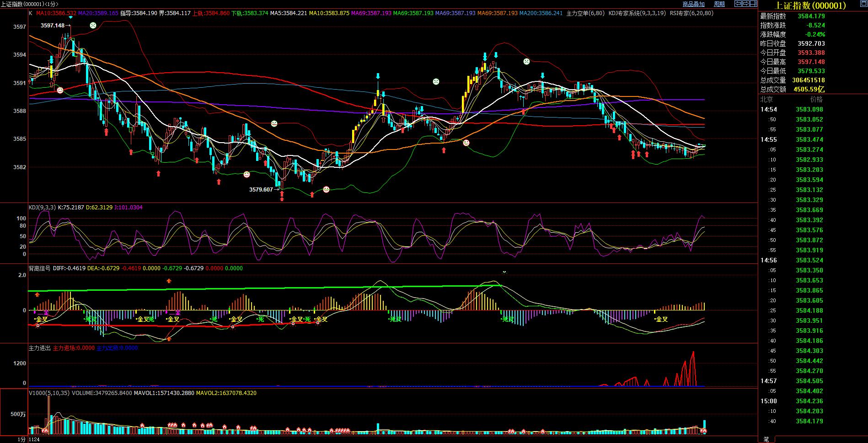868x443 pixels.
Task: Click the V1000(5,10,35) volume indicator label
Action: (49, 393)
